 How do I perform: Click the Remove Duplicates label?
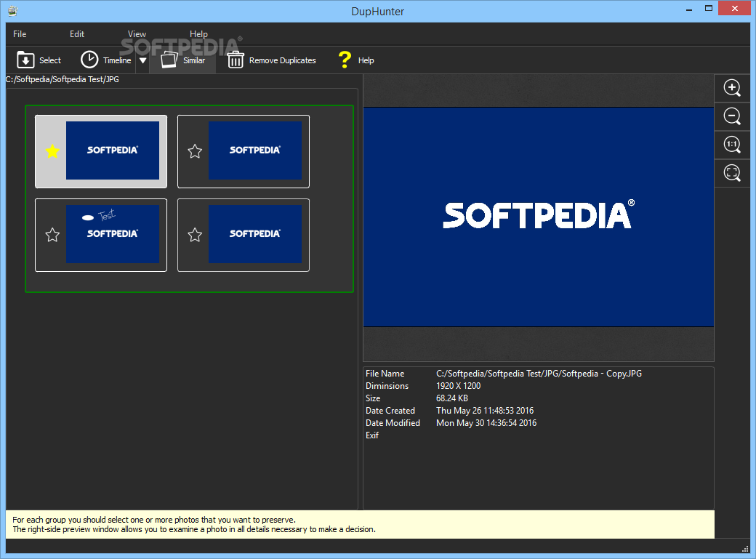click(x=283, y=60)
